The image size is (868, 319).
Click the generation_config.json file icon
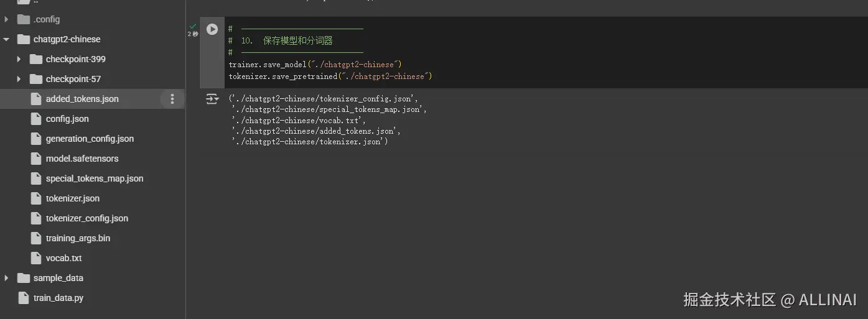[x=35, y=139]
